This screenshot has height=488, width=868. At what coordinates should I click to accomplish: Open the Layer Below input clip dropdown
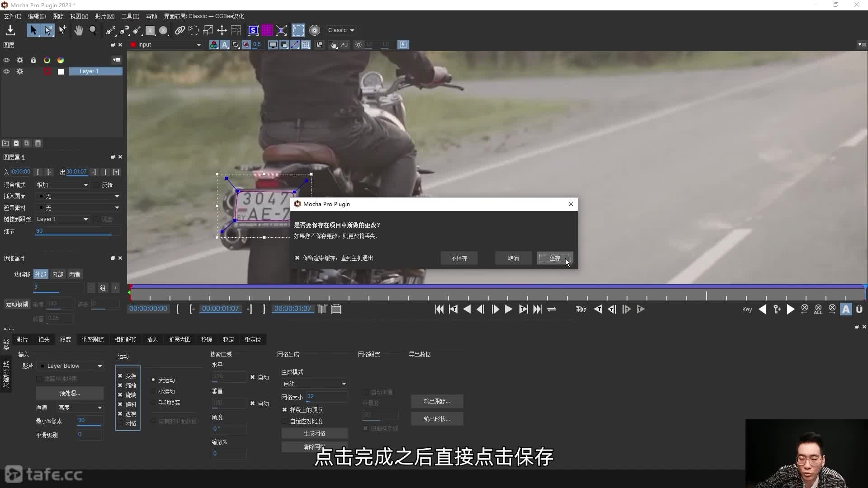pos(70,366)
